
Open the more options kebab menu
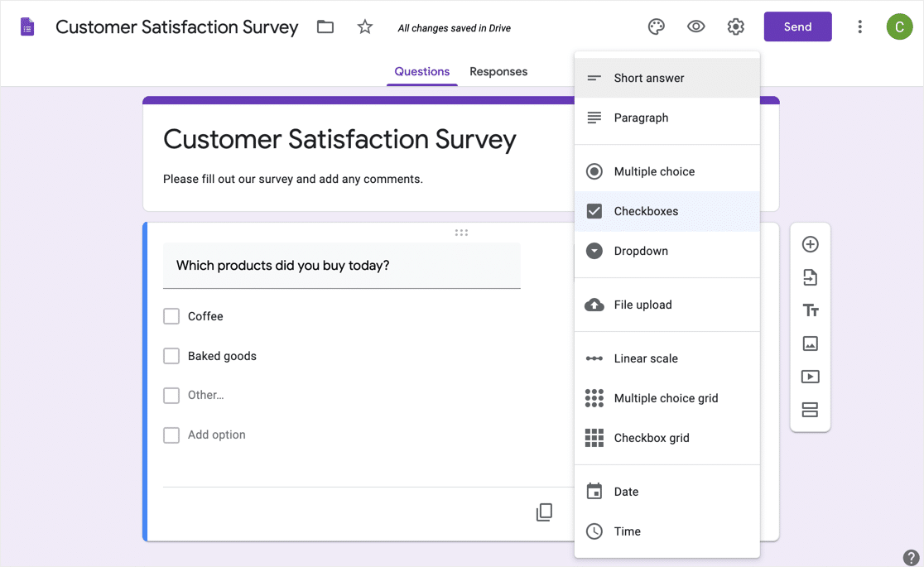point(859,27)
